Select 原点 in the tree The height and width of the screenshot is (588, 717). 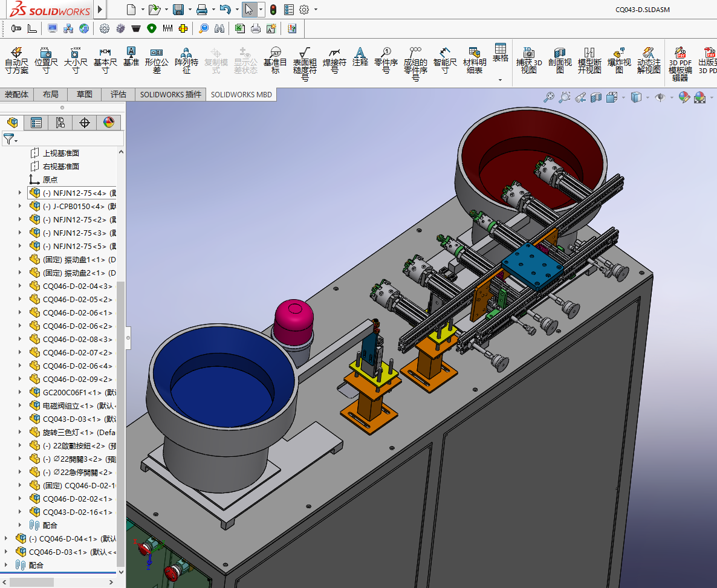click(50, 179)
